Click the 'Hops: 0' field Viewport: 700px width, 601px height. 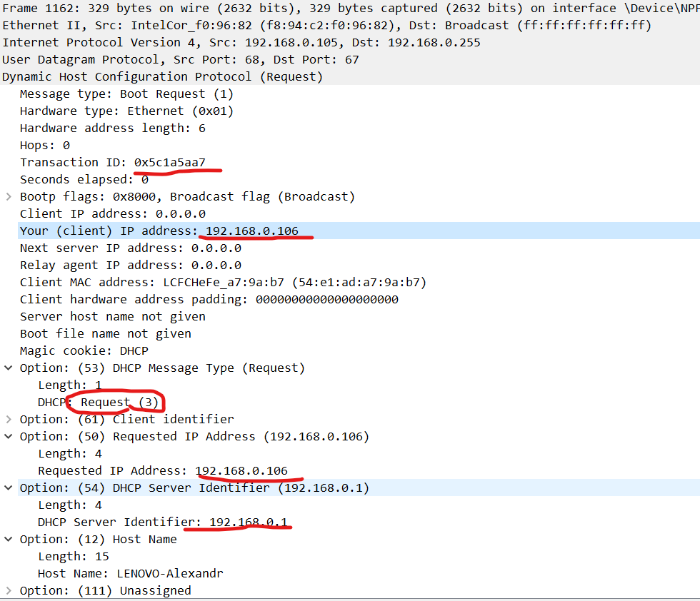[44, 146]
